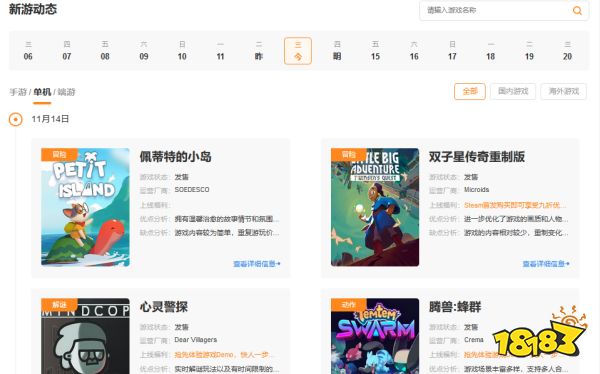600x374 pixels.
Task: View details link for 佩蒂特的小岛
Action: pyautogui.click(x=257, y=264)
